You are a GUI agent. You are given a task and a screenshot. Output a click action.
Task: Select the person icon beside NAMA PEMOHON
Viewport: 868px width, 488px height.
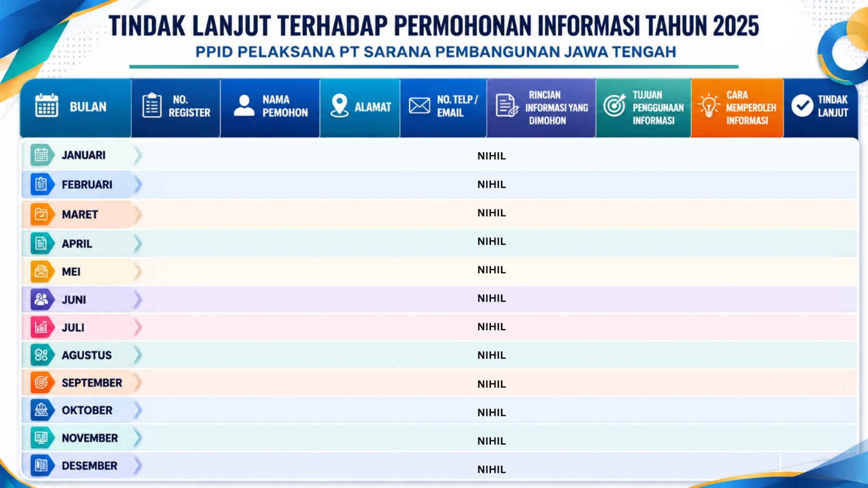tap(244, 106)
